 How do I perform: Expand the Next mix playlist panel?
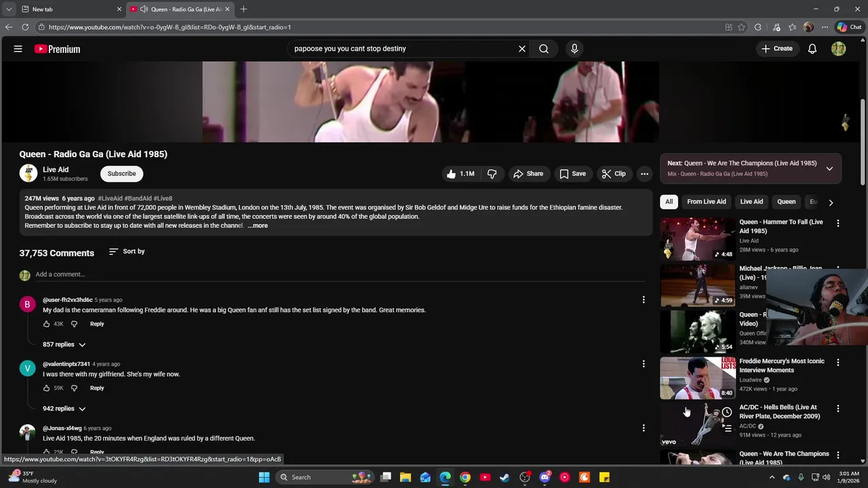coord(829,169)
